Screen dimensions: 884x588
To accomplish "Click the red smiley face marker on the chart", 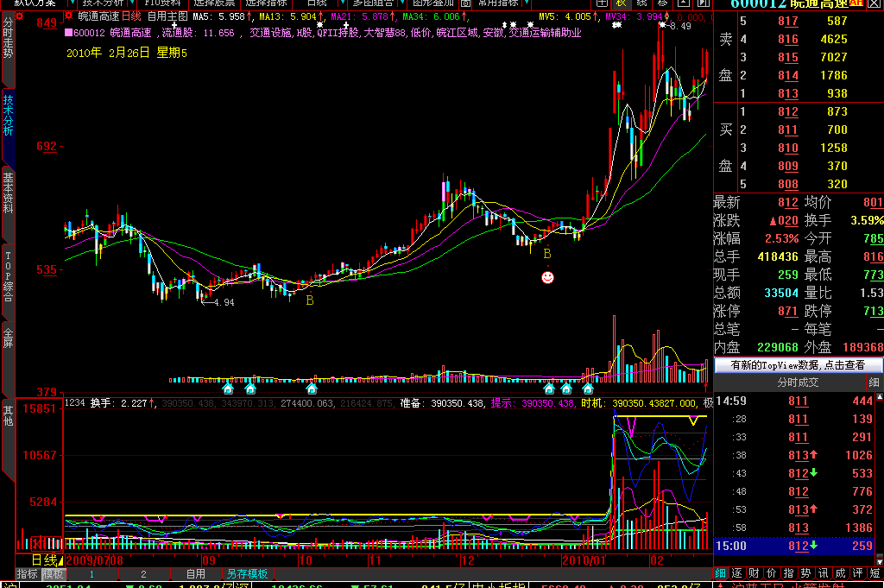I will click(x=547, y=277).
